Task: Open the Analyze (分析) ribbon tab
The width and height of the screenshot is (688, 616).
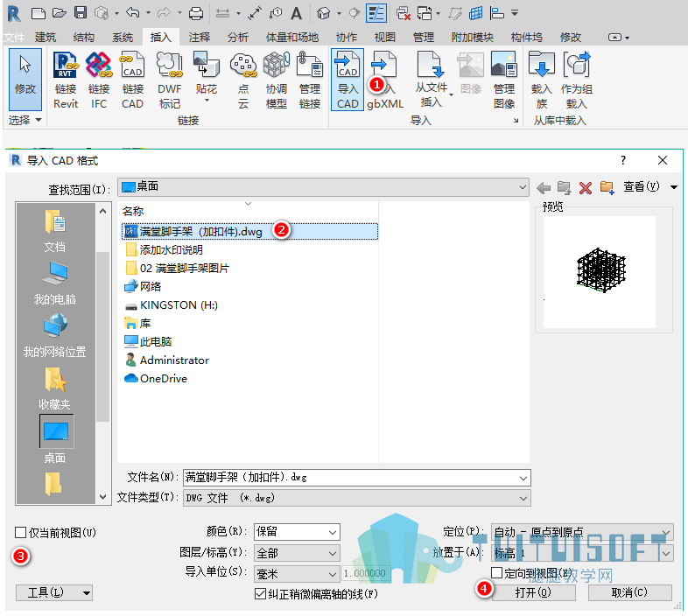Action: click(238, 38)
